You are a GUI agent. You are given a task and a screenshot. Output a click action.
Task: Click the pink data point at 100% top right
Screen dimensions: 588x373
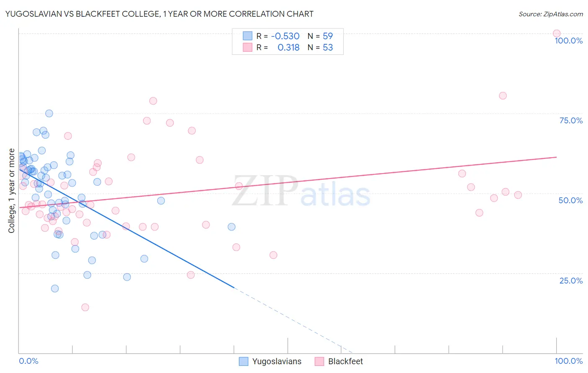[x=557, y=33]
